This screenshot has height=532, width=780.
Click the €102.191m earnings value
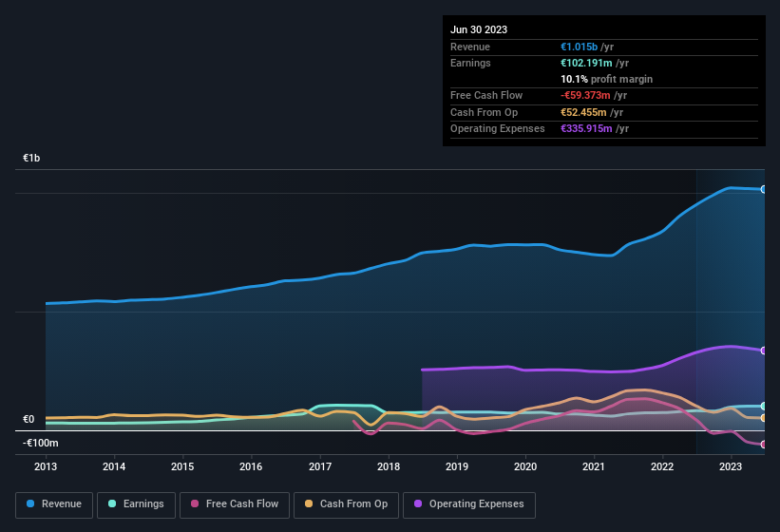pos(586,63)
